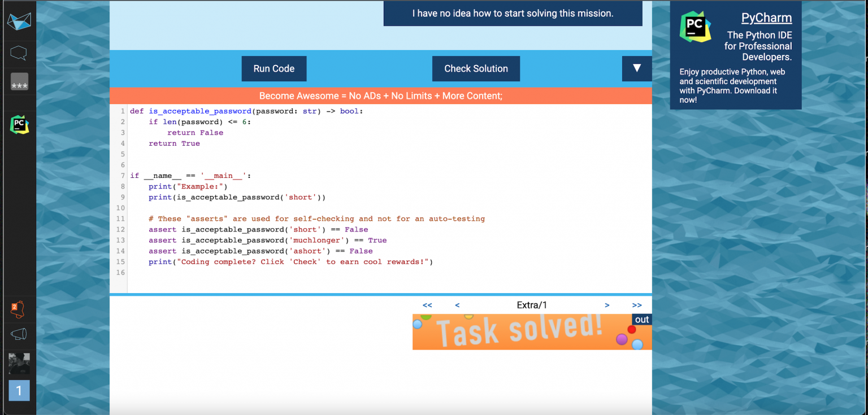Click the megaphone announcements icon in sidebar
The width and height of the screenshot is (868, 415).
pyautogui.click(x=19, y=335)
